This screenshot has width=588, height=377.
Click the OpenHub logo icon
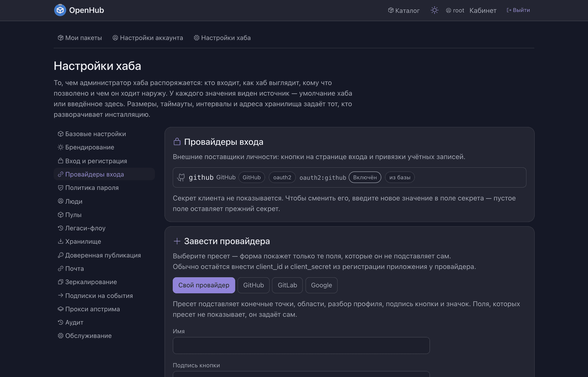(60, 10)
